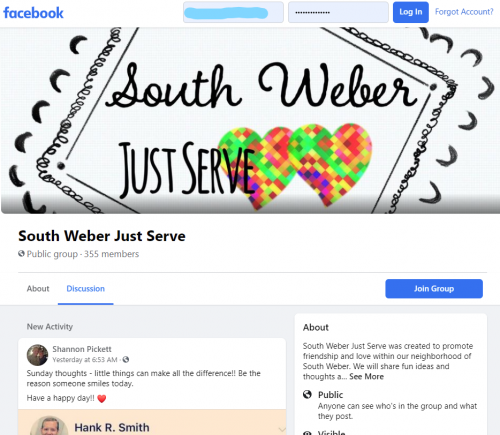
Task: Open the Forgot Account link
Action: point(464,12)
